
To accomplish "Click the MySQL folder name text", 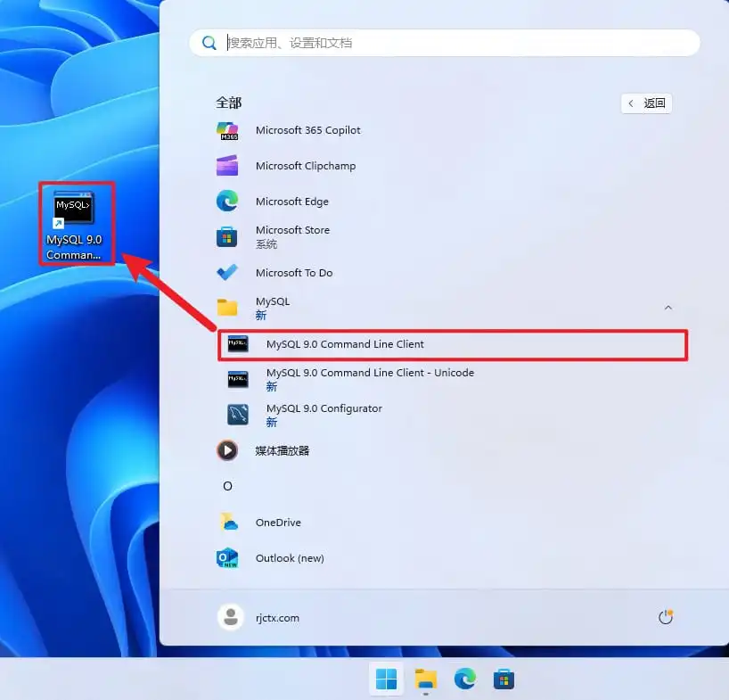I will point(273,301).
